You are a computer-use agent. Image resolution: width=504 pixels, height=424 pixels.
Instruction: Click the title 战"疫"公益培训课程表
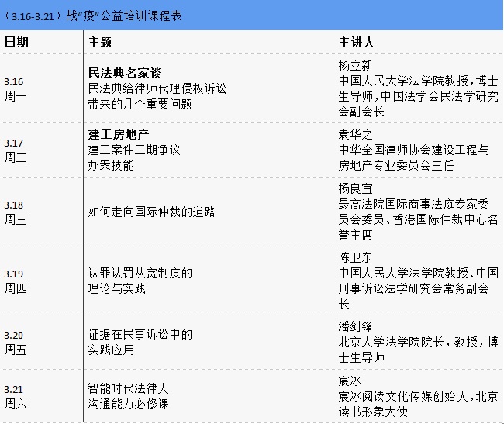click(x=124, y=16)
